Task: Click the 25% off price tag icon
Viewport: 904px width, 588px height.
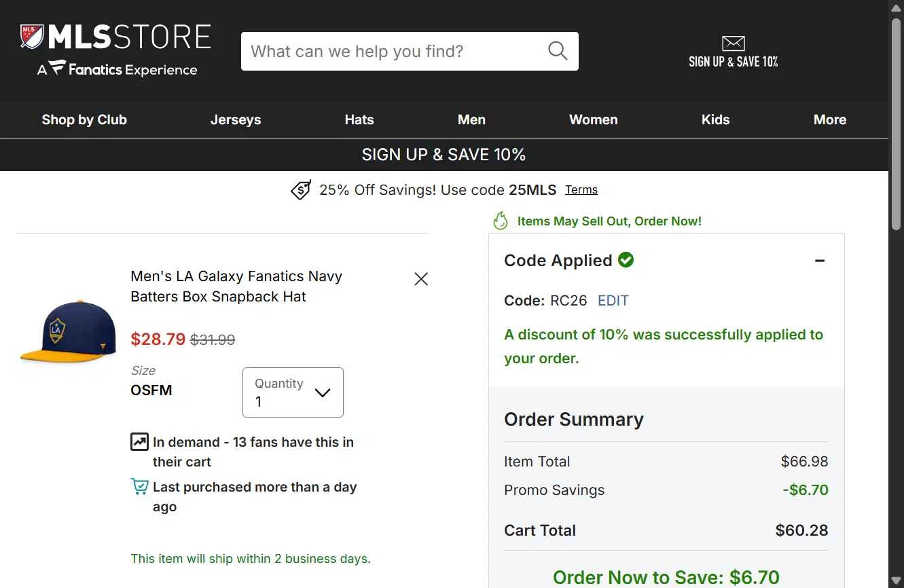Action: click(301, 190)
